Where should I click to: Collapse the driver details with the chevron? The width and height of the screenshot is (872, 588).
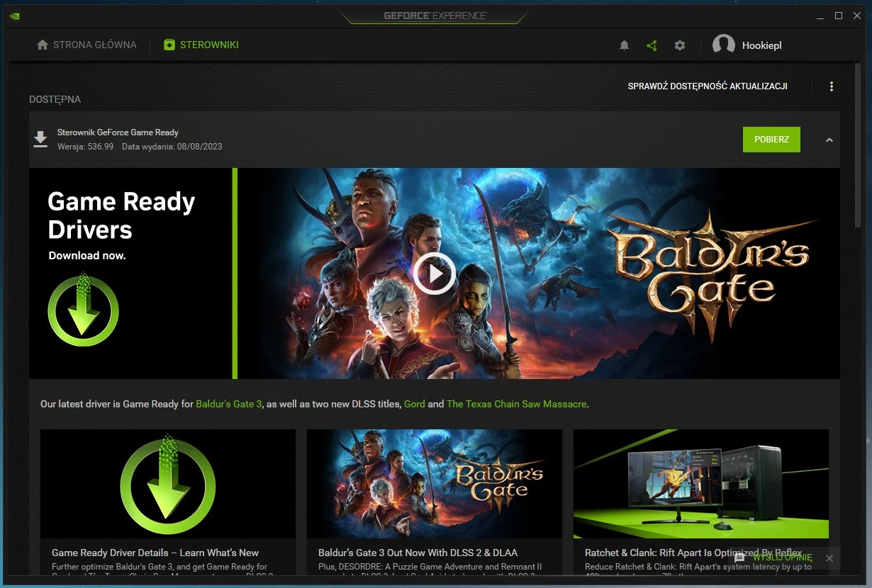coord(828,139)
